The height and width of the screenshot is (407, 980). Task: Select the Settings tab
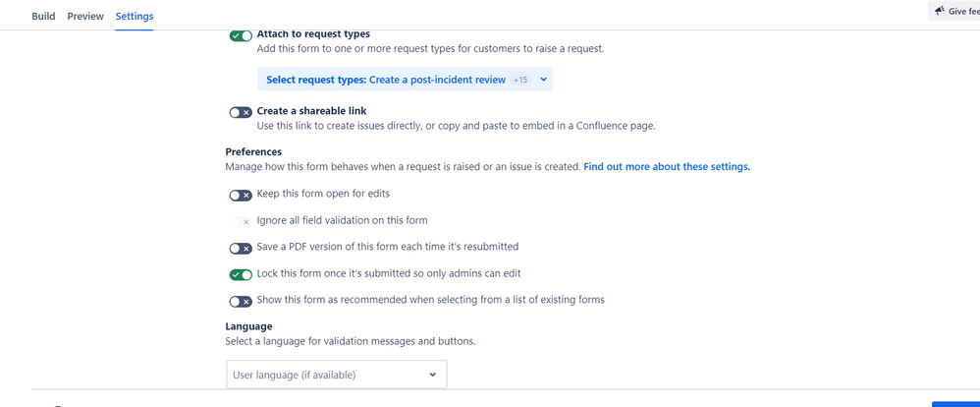[x=135, y=17]
